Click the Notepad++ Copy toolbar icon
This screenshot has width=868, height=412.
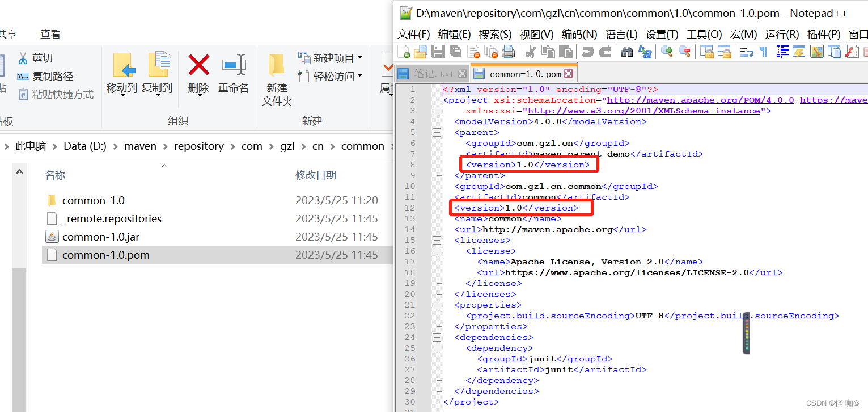(x=548, y=52)
